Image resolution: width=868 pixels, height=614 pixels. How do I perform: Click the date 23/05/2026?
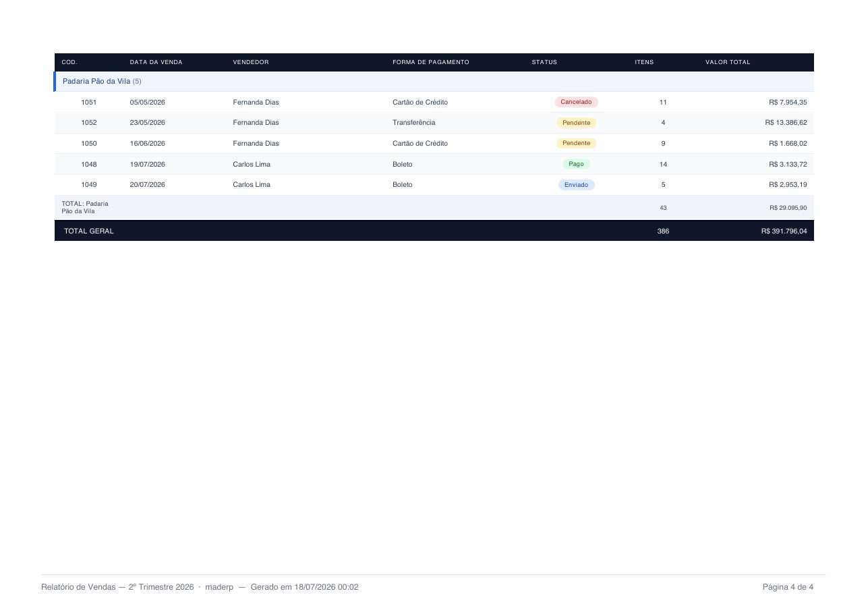click(x=148, y=123)
